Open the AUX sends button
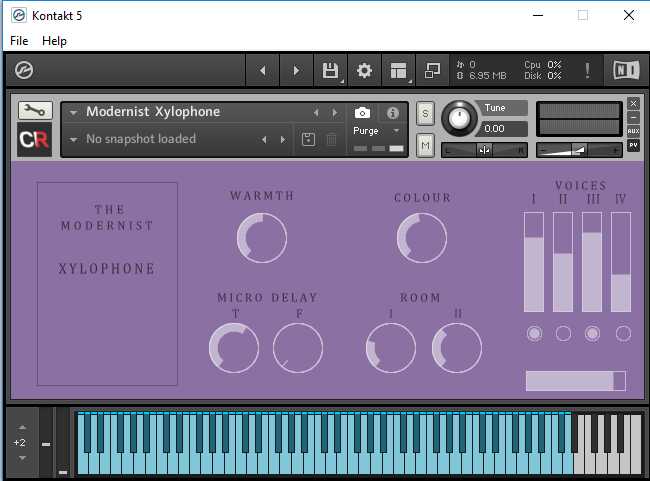650x481 pixels. click(x=633, y=131)
